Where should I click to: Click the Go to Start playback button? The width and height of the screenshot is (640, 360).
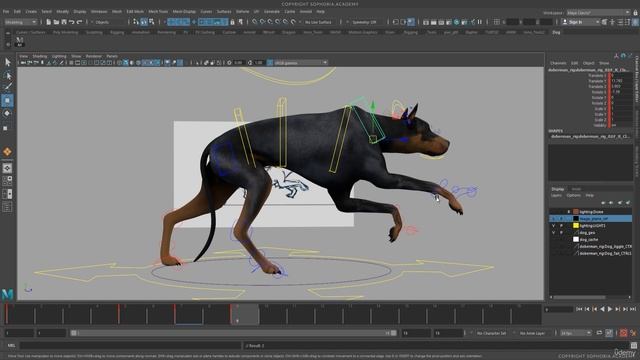pyautogui.click(x=579, y=309)
